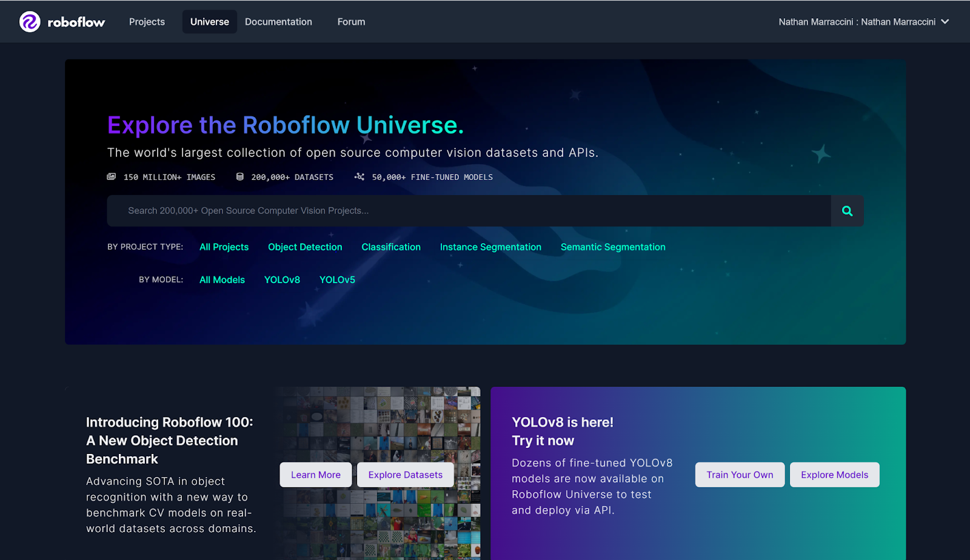Filter by Semantic Segmentation project type
Image resolution: width=970 pixels, height=560 pixels.
pyautogui.click(x=613, y=247)
